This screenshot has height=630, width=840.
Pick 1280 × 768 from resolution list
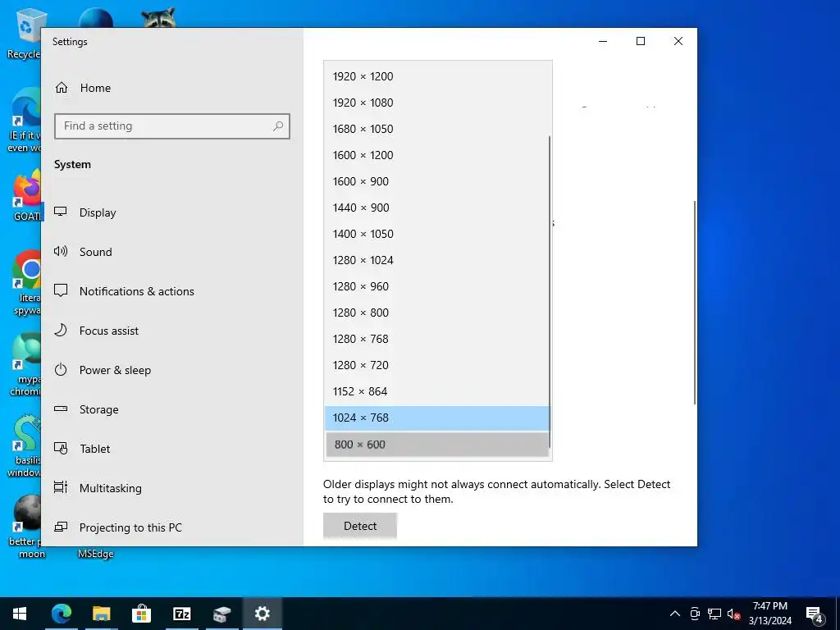point(437,339)
